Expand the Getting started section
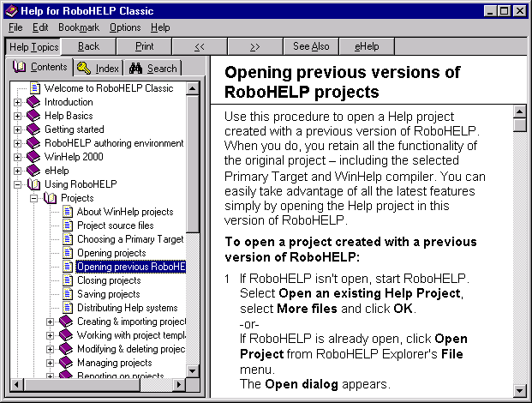Viewport: 532px width, 403px height. coord(18,129)
